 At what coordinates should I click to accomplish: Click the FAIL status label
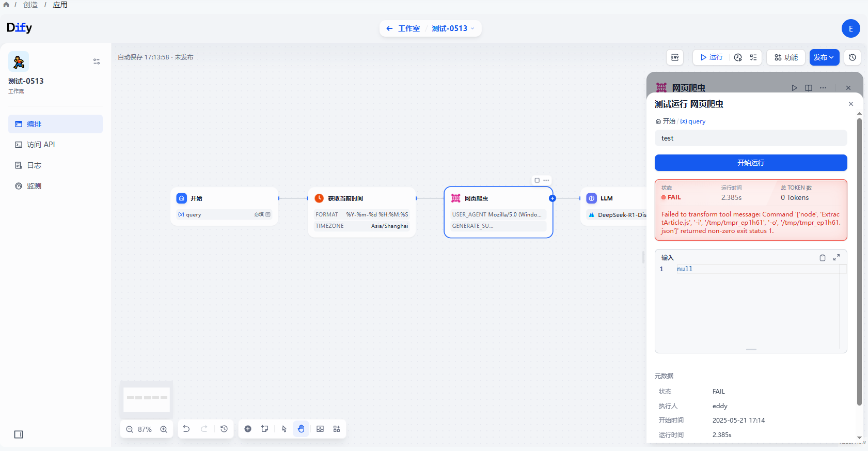671,197
